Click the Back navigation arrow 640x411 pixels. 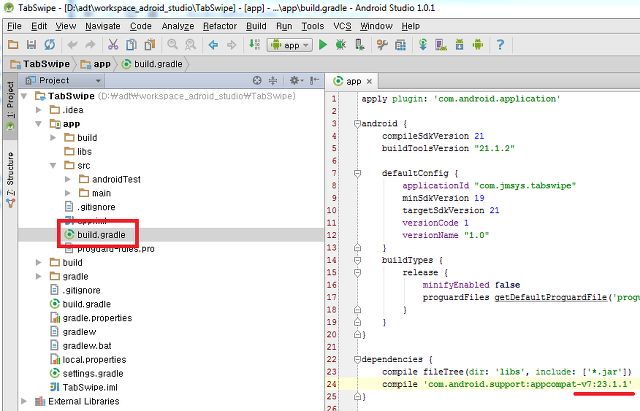pos(213,44)
